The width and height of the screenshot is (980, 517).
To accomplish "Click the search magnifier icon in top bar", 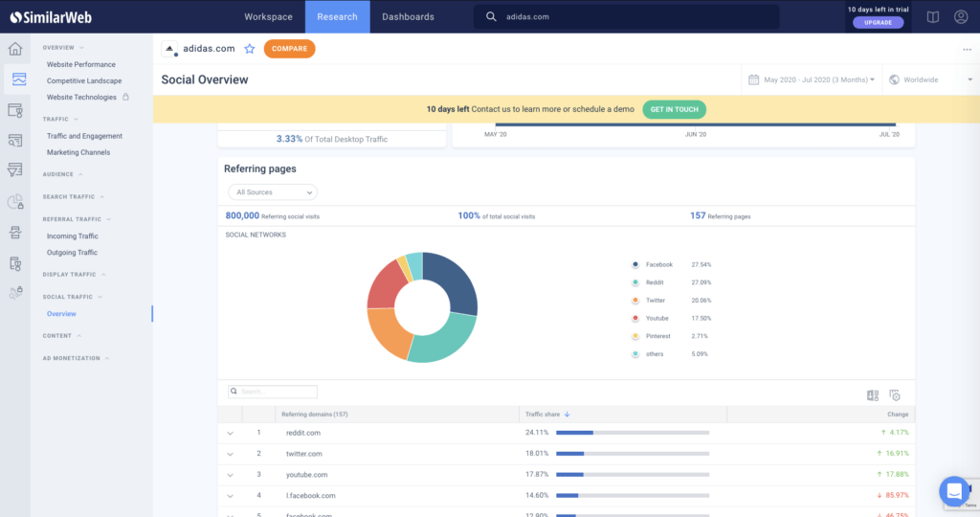I will 491,17.
